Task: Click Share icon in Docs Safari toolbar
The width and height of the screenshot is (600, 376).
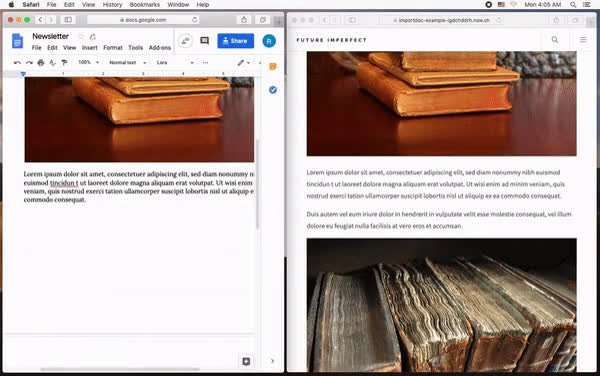Action: [x=244, y=20]
